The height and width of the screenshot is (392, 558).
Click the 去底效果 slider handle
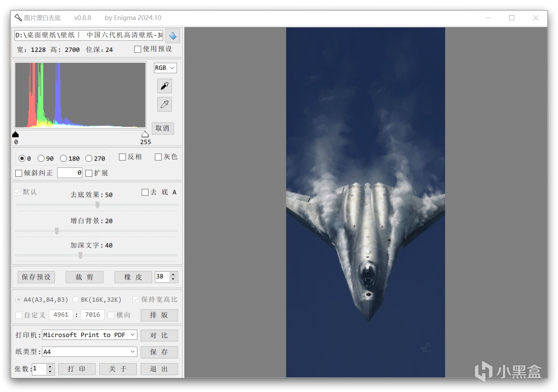[x=97, y=205]
